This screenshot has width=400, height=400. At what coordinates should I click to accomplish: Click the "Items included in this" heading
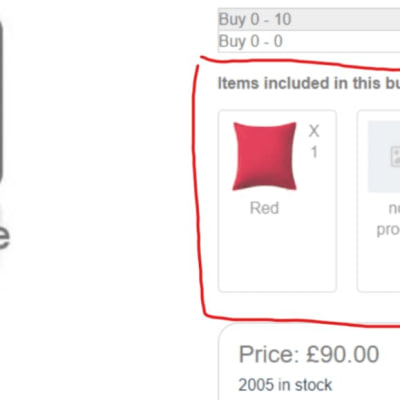click(x=299, y=83)
